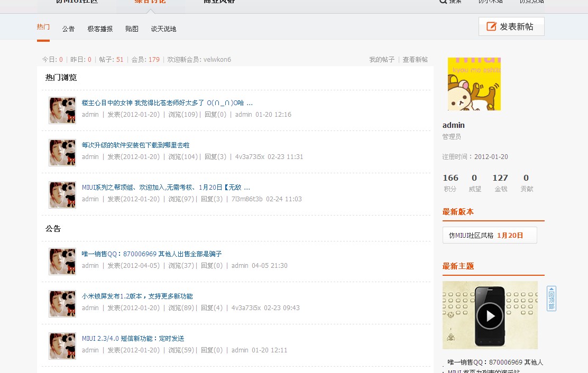Open the 极客播报 tab

(x=100, y=29)
